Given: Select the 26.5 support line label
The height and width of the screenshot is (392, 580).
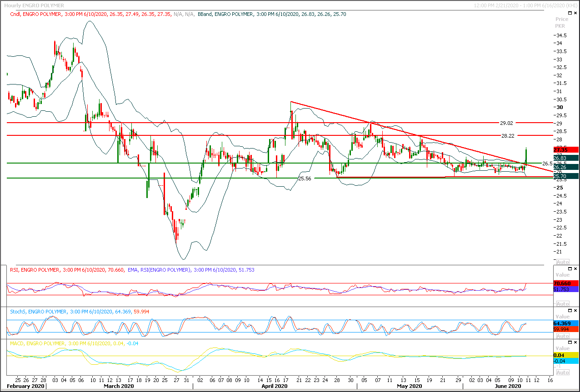Looking at the screenshot, I should 547,164.
